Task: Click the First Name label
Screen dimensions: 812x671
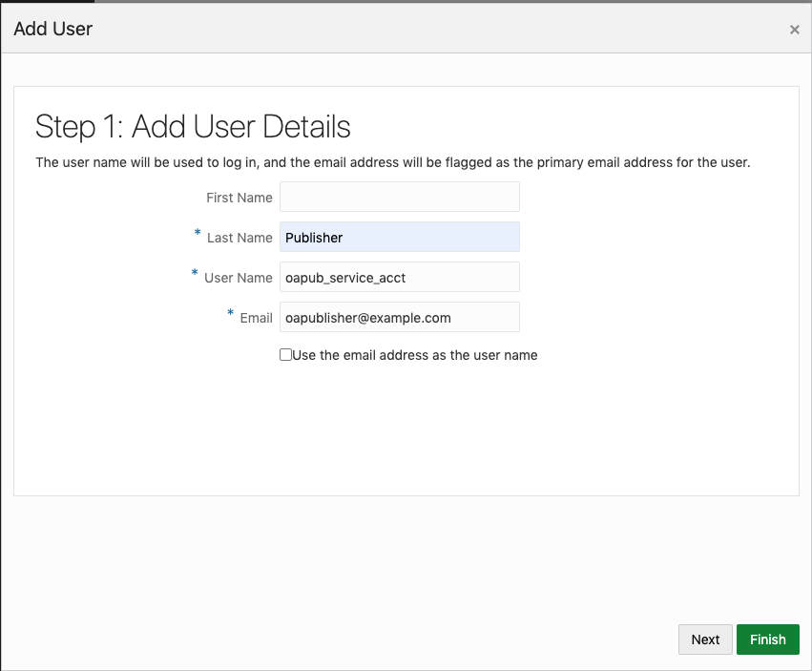Action: click(239, 197)
